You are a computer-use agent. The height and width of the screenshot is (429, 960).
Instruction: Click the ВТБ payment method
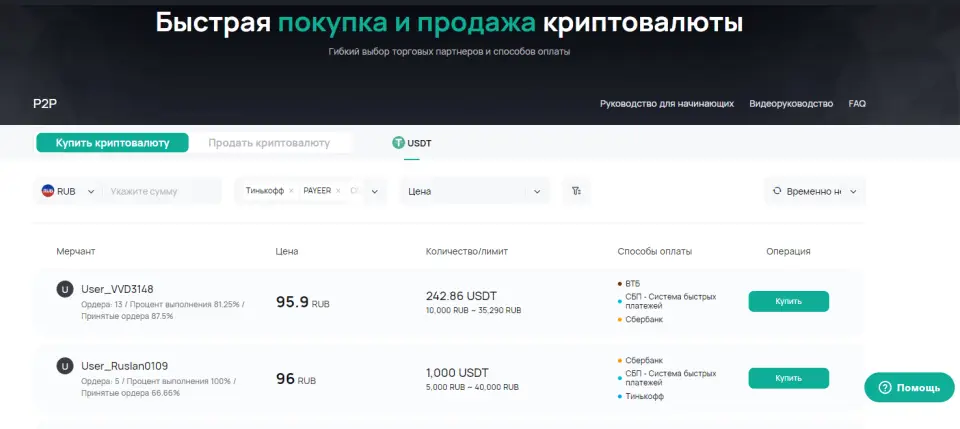tap(632, 283)
